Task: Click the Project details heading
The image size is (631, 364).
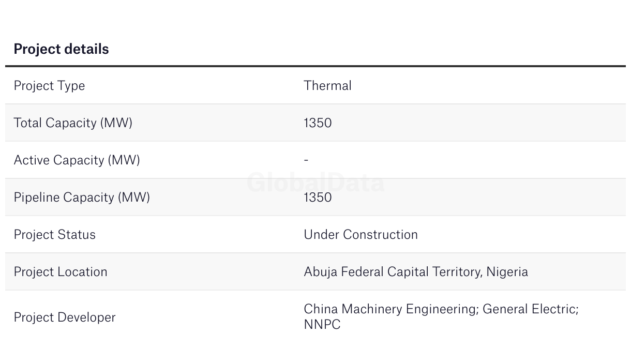Action: coord(61,49)
